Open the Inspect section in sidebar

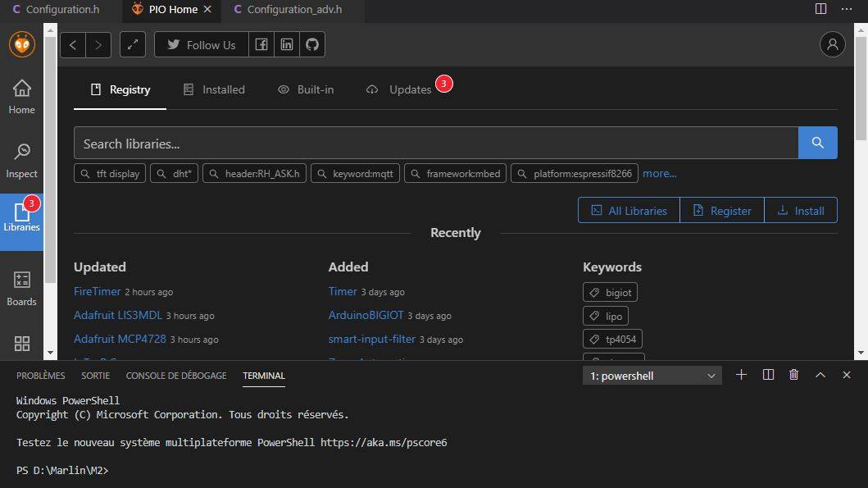[21, 161]
